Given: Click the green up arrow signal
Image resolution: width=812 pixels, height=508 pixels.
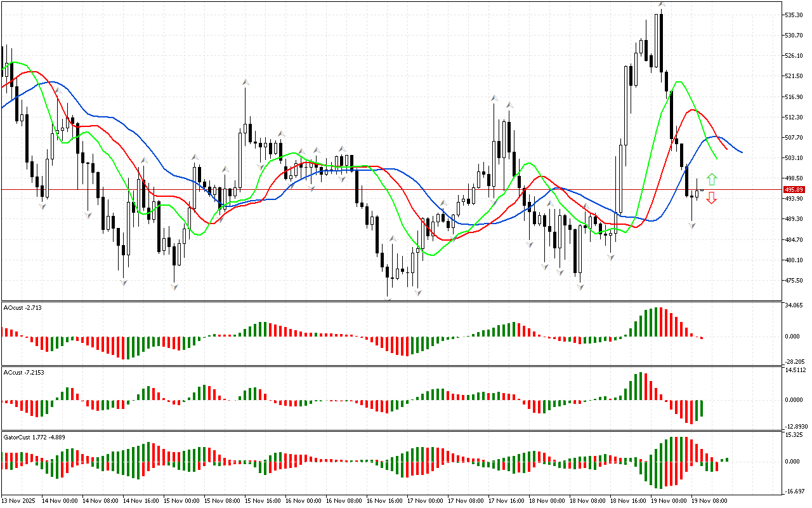Looking at the screenshot, I should pos(712,179).
